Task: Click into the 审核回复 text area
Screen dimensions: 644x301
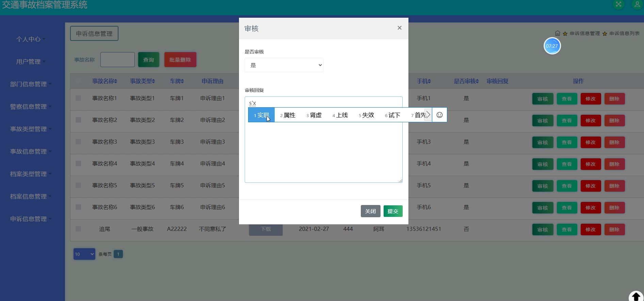Action: point(323,140)
